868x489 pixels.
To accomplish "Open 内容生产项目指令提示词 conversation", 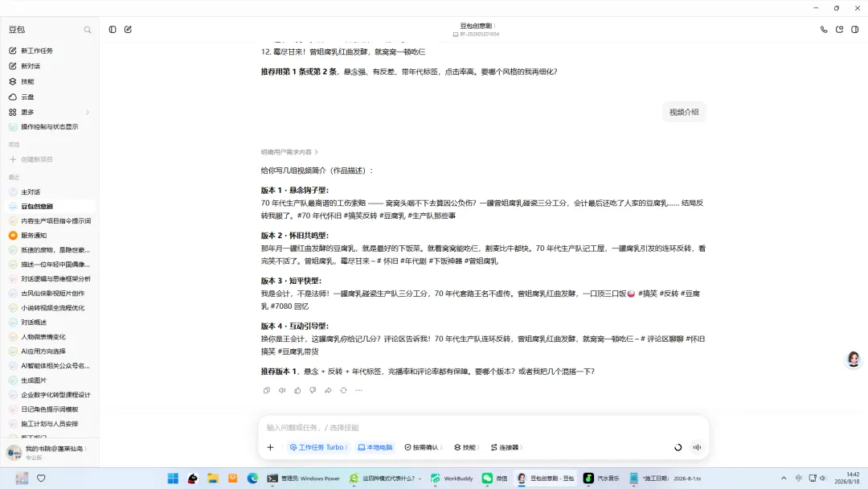I will [50, 221].
